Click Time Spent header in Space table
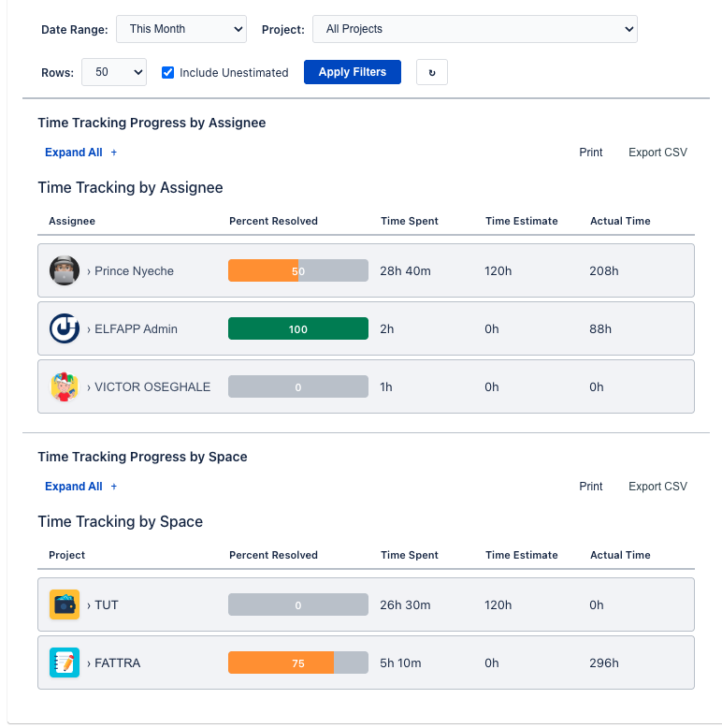The width and height of the screenshot is (722, 728). 410,555
